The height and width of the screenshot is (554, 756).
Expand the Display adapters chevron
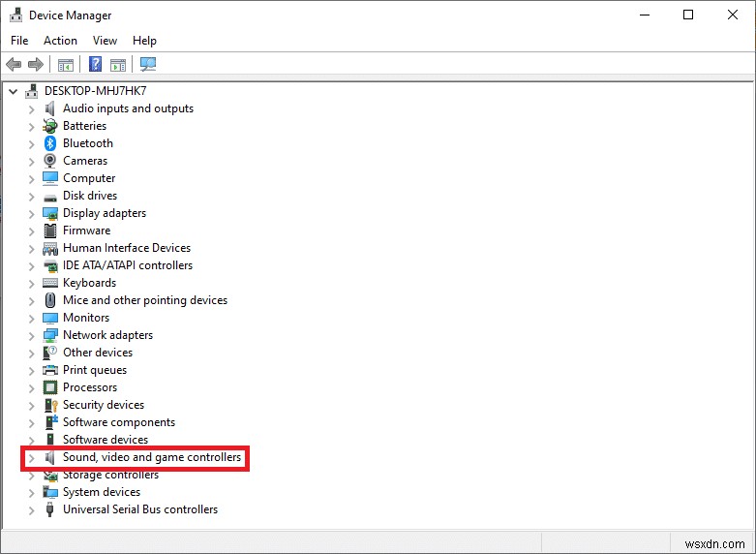coord(32,214)
